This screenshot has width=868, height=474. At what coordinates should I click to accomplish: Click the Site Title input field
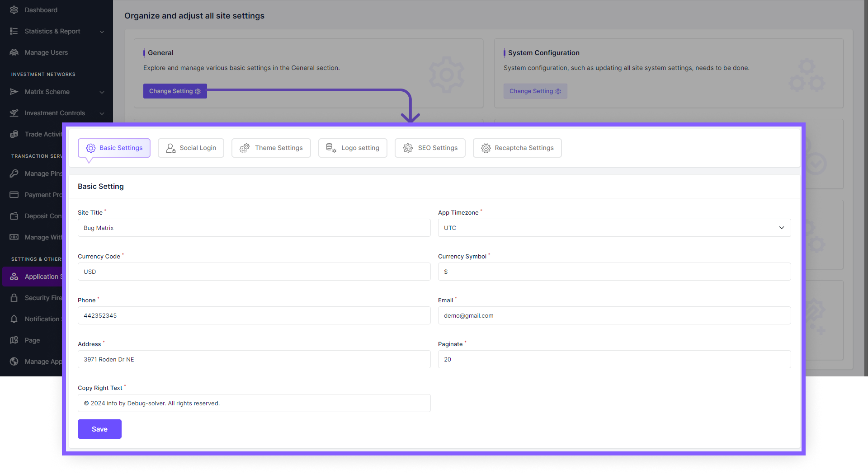click(x=254, y=228)
